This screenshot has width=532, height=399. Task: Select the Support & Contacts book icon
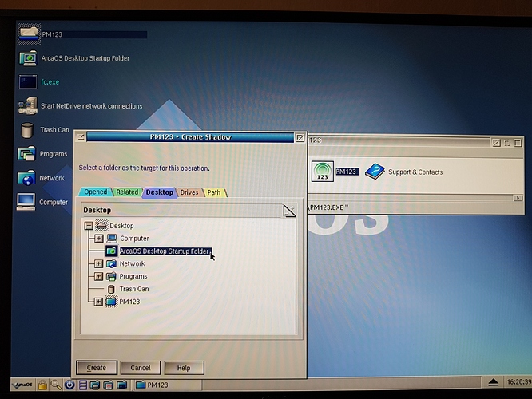[375, 172]
